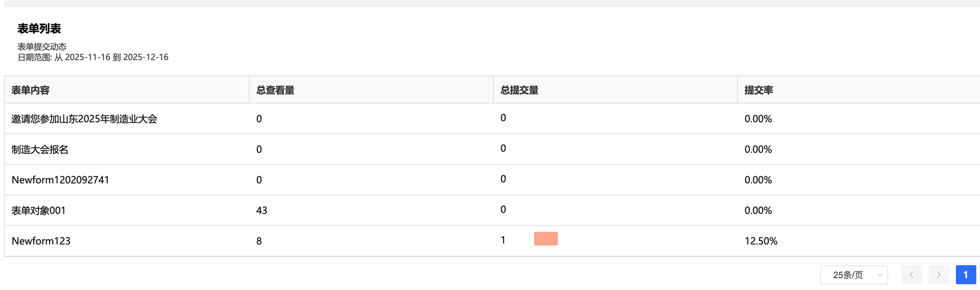Click the orange submission bar for Newform123
Viewport: 980px width, 290px height.
click(546, 239)
